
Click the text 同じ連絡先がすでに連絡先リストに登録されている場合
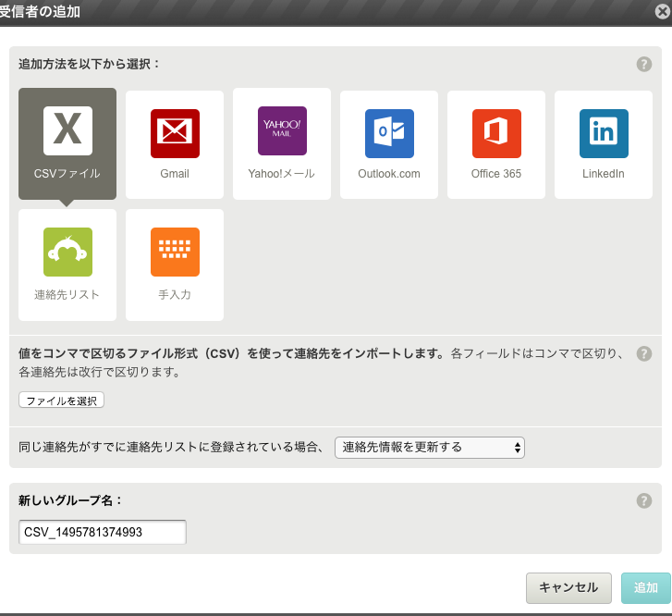coord(171,447)
